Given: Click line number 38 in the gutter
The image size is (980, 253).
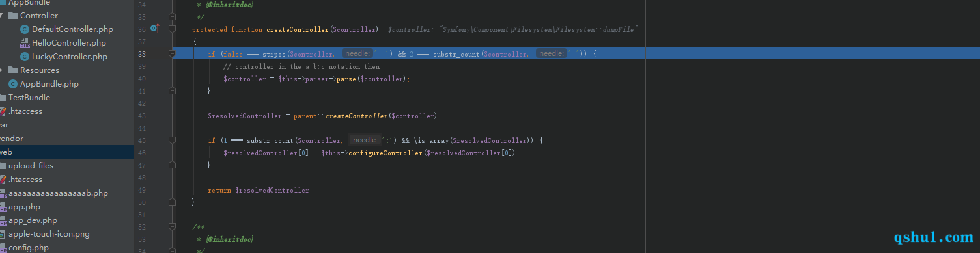Looking at the screenshot, I should [x=142, y=54].
